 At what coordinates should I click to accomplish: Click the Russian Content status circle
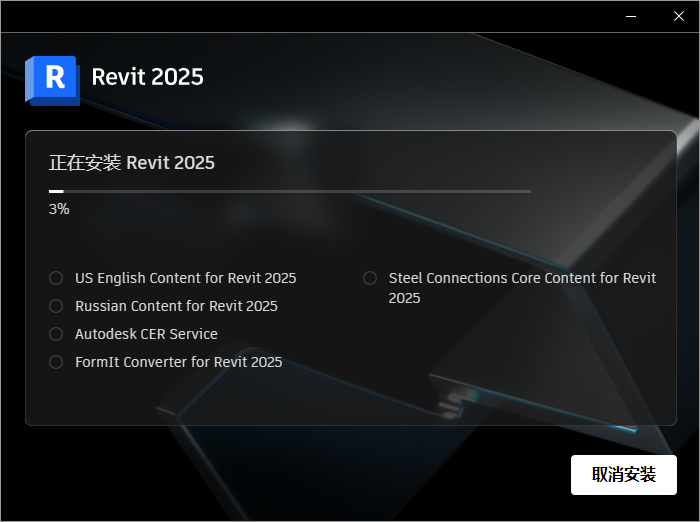pos(56,306)
